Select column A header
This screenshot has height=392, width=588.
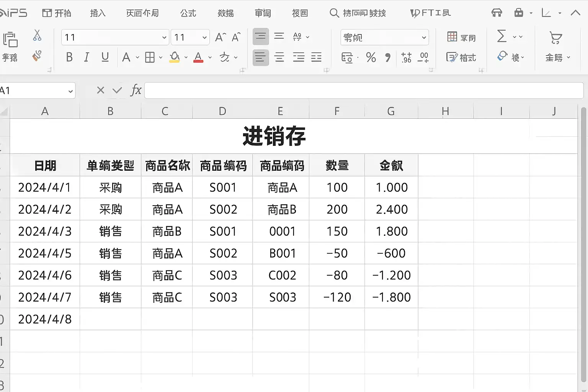point(45,111)
